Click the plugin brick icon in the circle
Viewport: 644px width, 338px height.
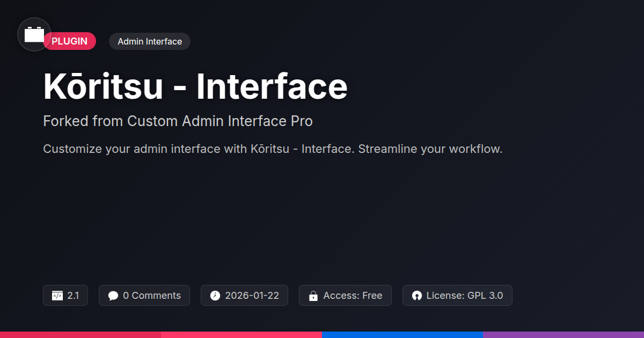[34, 35]
